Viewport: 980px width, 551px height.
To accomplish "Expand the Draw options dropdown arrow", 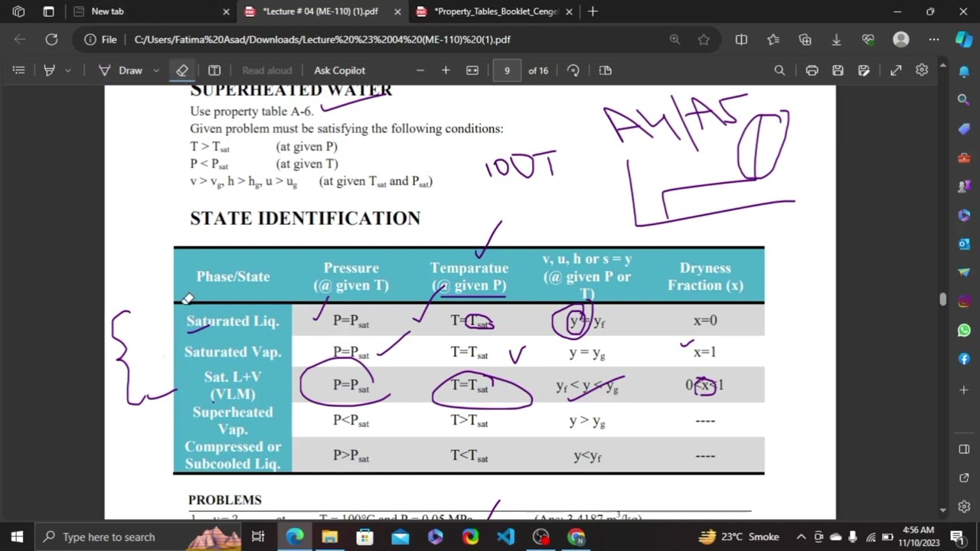I will coord(156,70).
